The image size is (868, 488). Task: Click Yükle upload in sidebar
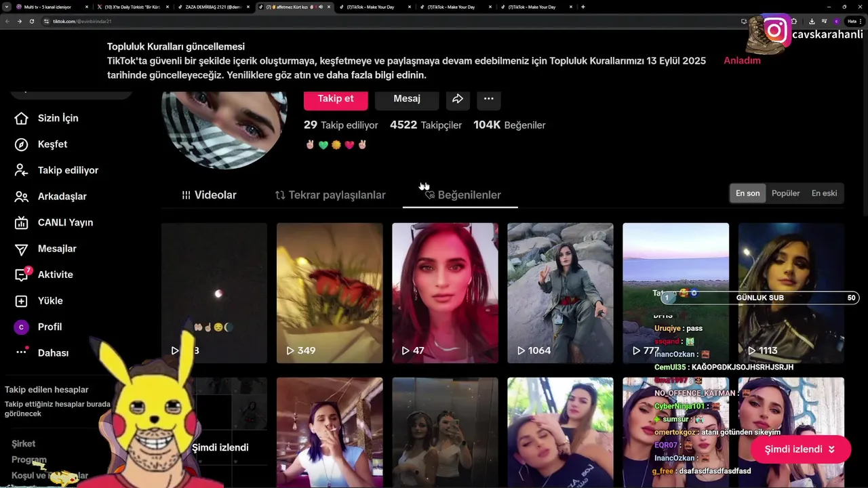pyautogui.click(x=39, y=301)
